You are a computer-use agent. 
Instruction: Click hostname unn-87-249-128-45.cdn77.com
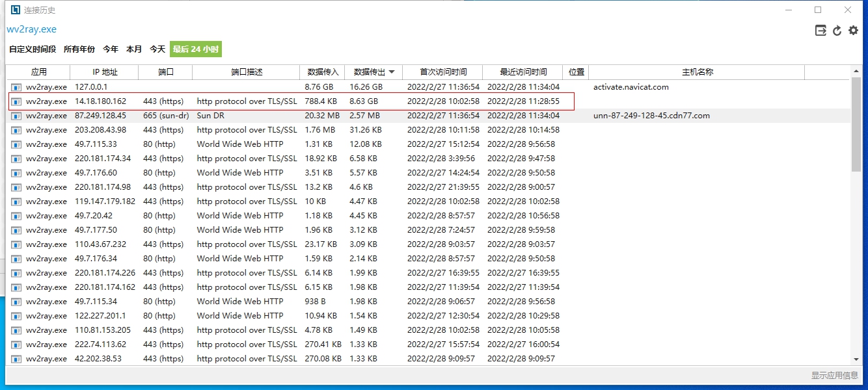click(x=651, y=116)
